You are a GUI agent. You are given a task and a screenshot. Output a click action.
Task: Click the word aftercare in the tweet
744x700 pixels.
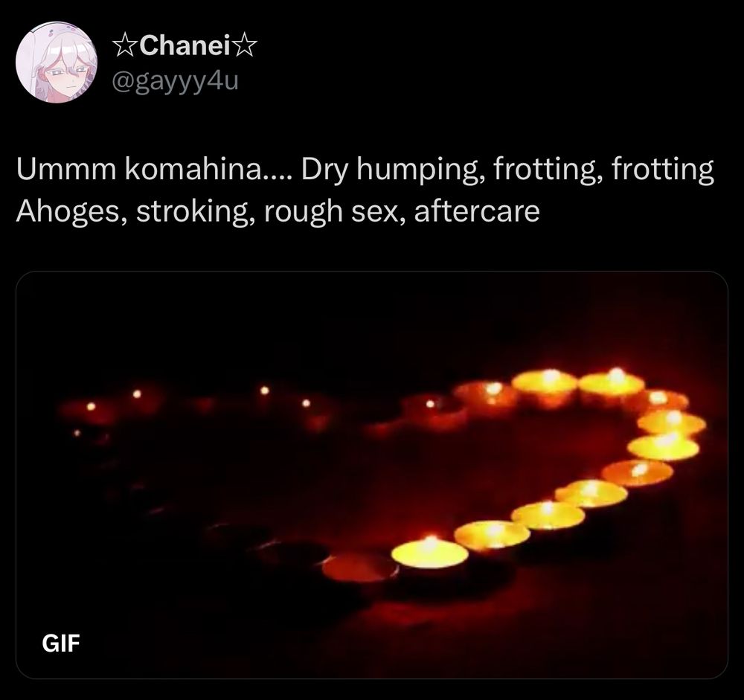477,211
